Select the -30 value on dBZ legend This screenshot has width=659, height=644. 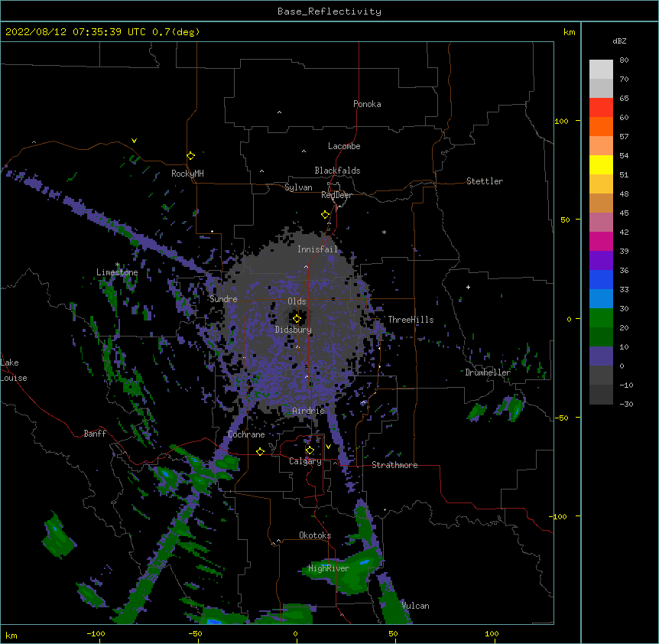click(626, 405)
